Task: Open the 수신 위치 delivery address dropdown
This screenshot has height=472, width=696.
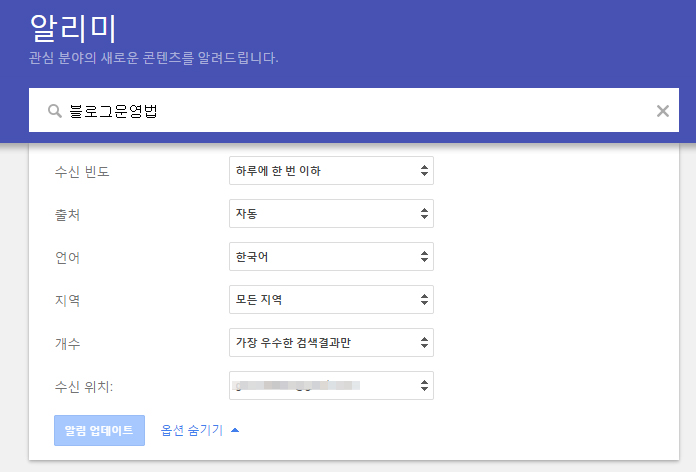Action: [330, 386]
